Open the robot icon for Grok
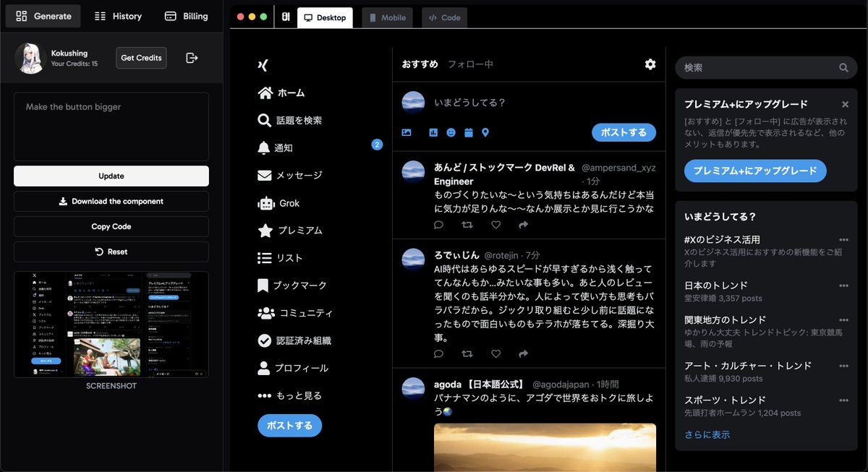868x472 pixels. 266,203
